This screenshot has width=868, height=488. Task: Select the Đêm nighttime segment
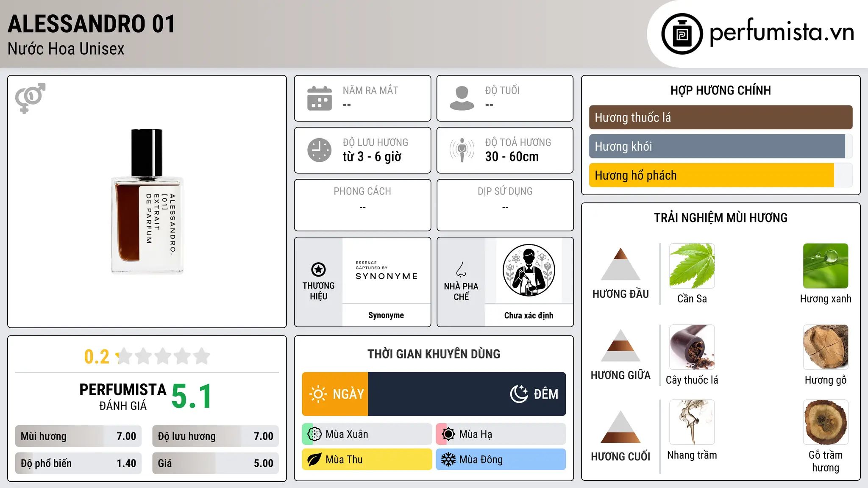pyautogui.click(x=467, y=394)
